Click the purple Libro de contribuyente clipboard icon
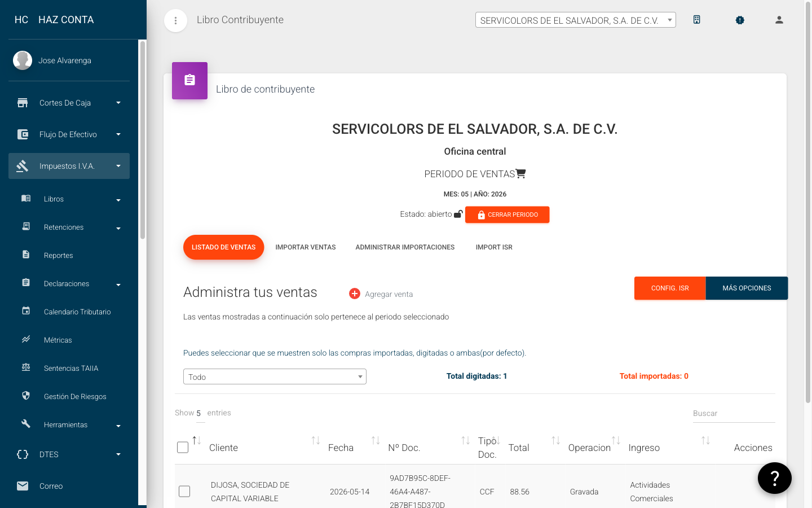 coord(189,81)
